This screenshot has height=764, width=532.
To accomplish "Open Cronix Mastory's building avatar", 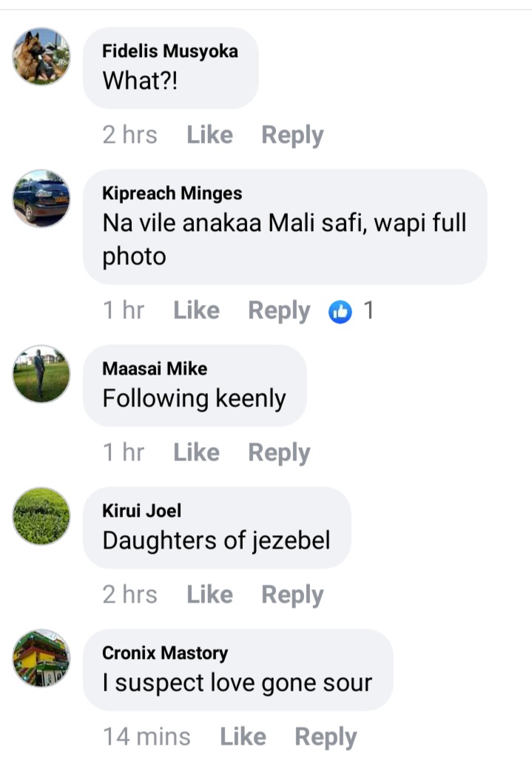I will point(41,658).
